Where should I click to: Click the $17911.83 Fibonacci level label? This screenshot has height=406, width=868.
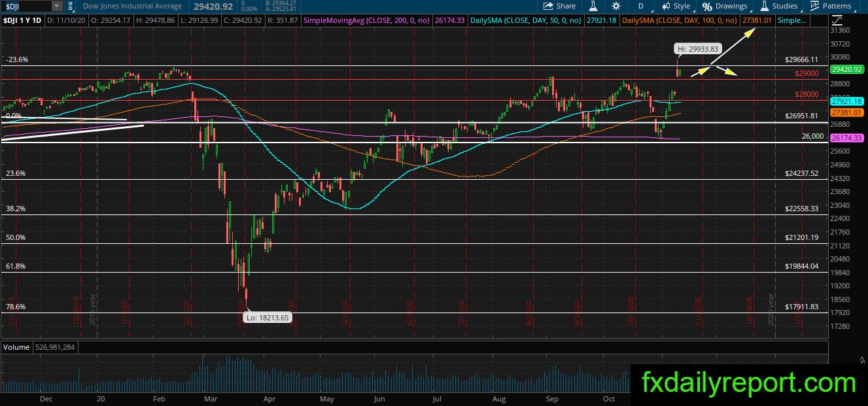801,306
